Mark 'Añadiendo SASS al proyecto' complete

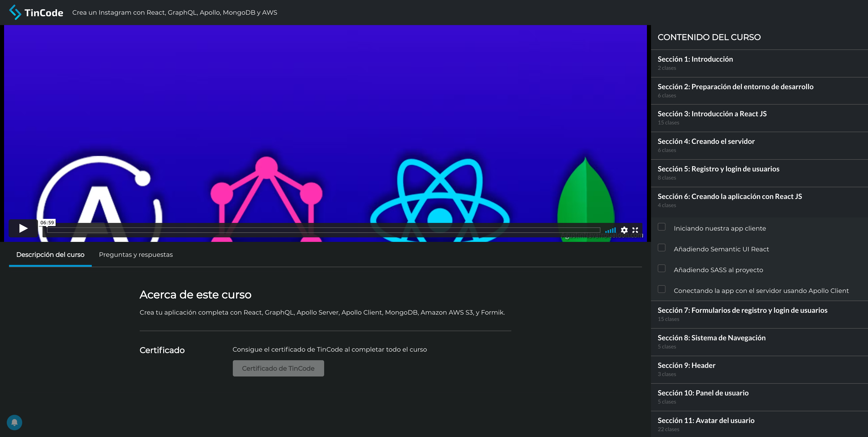click(661, 269)
